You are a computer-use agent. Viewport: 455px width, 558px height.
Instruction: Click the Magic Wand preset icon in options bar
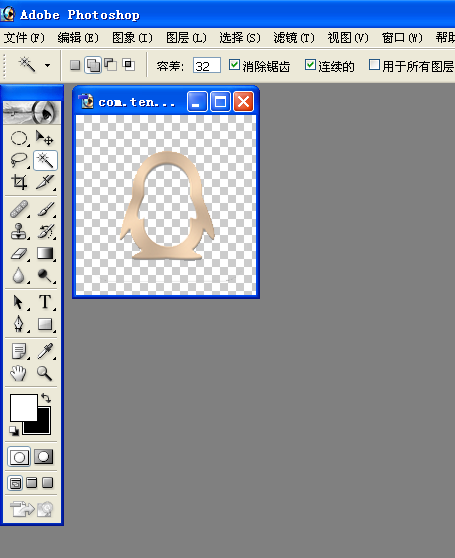coord(27,65)
